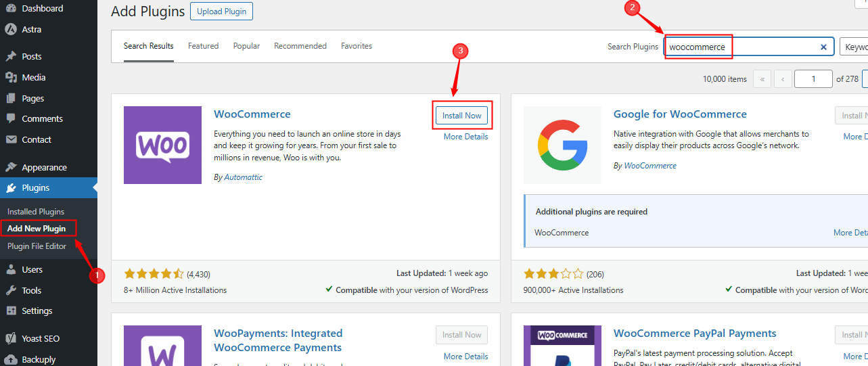
Task: Click the Pages icon in sidebar
Action: pos(11,99)
